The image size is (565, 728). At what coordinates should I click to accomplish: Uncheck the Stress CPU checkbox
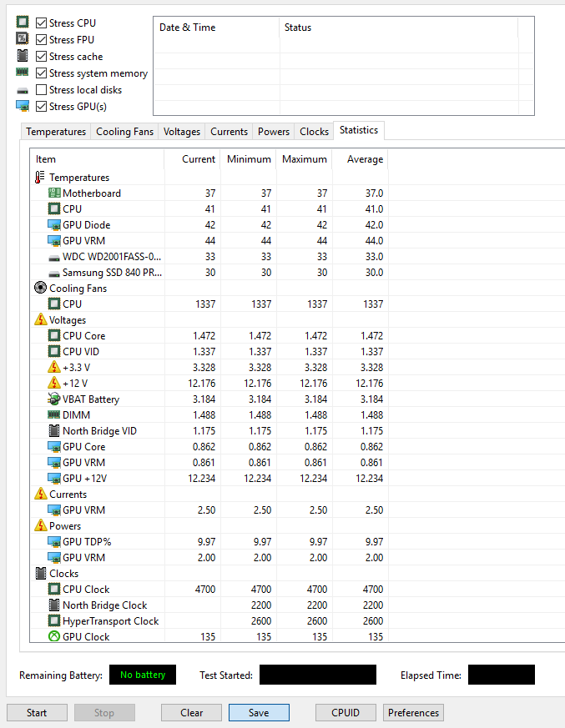coord(42,23)
